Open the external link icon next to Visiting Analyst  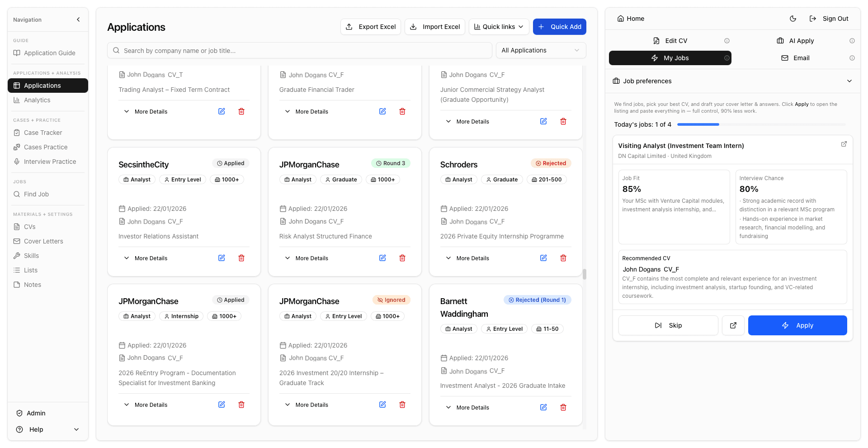[x=844, y=144]
